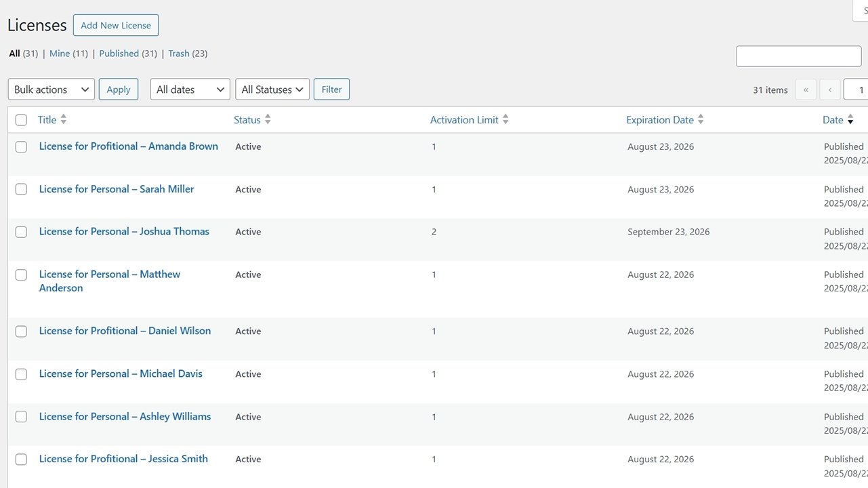868x488 pixels.
Task: Go to first page double-arrow button
Action: pos(806,89)
